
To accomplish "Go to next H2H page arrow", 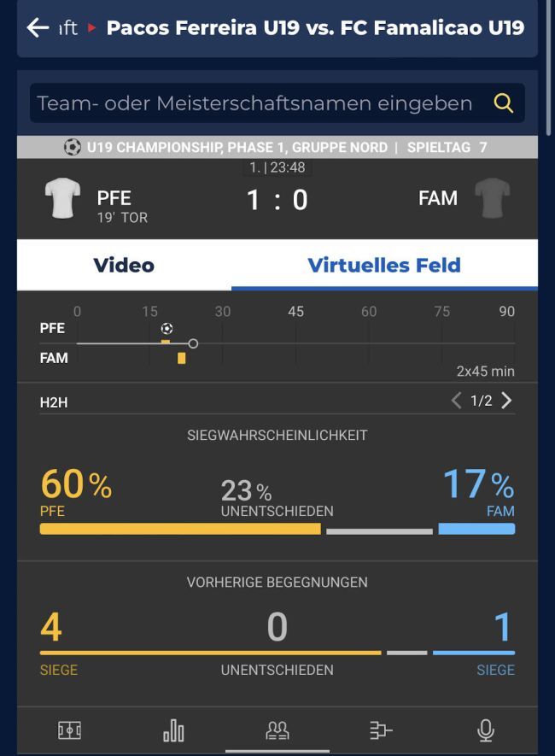I will coord(507,401).
